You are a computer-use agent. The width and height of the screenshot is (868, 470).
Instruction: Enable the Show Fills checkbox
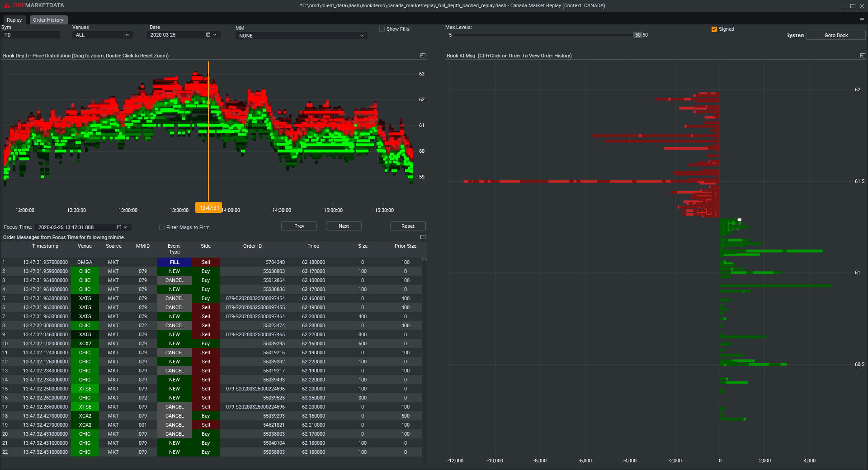coord(382,29)
